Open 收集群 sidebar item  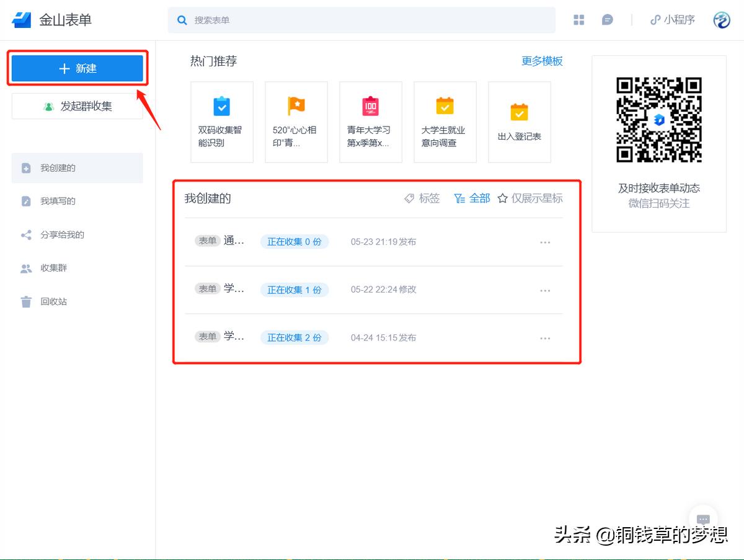(x=53, y=268)
